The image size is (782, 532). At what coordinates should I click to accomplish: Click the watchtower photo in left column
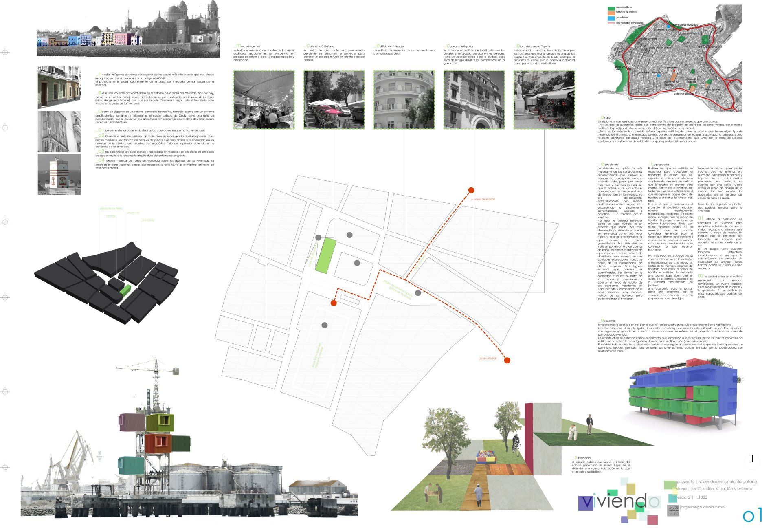(59, 174)
